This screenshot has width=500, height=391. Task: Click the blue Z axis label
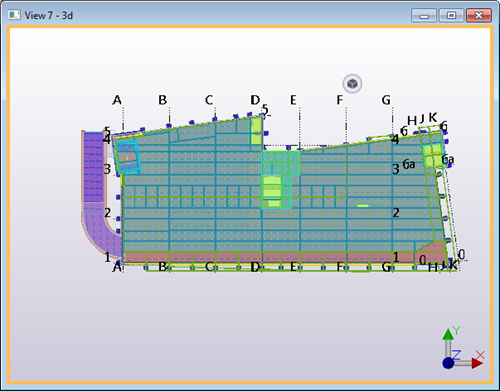click(456, 354)
